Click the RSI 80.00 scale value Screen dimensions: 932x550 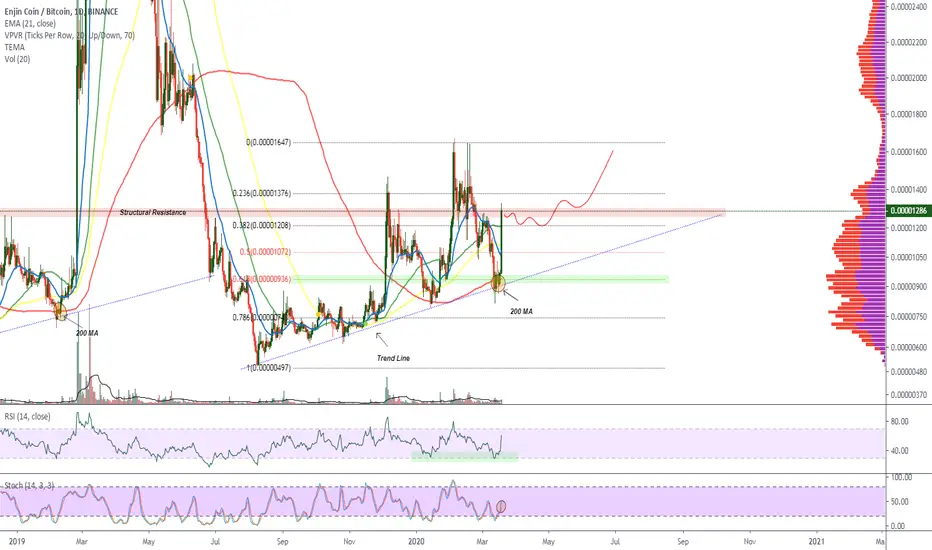900,422
